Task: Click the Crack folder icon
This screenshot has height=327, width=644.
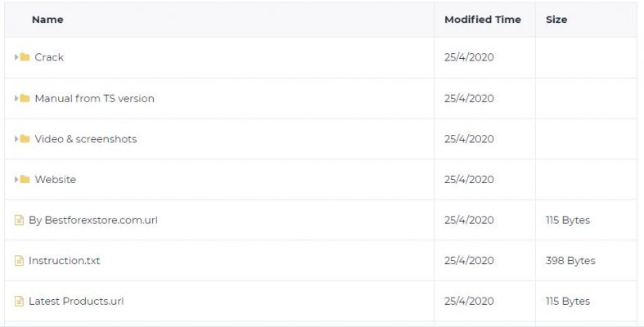Action: point(25,57)
